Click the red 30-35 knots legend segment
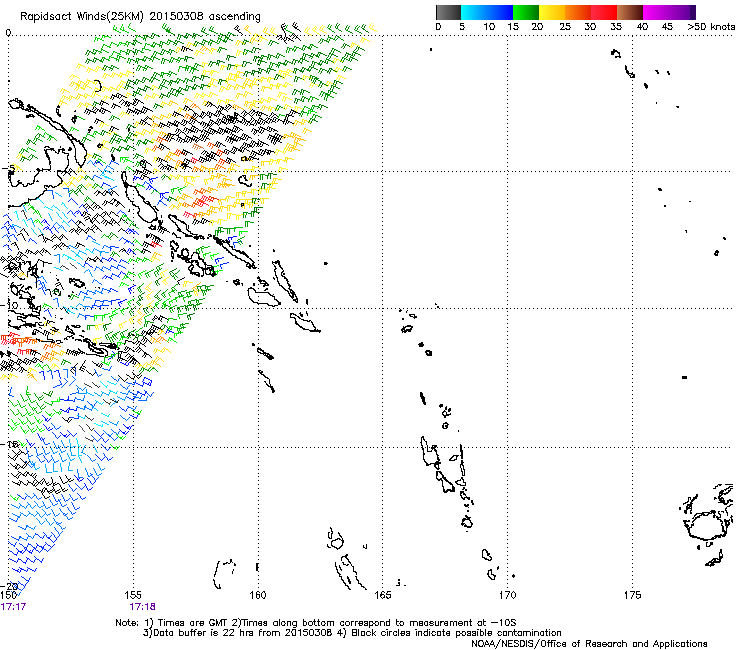Screen dimensions: 740x650 604,12
